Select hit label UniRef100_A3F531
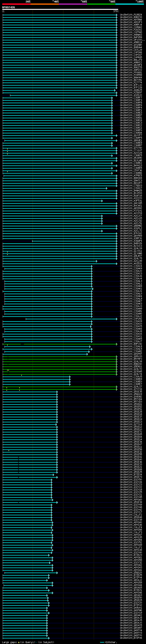 (131, 201)
